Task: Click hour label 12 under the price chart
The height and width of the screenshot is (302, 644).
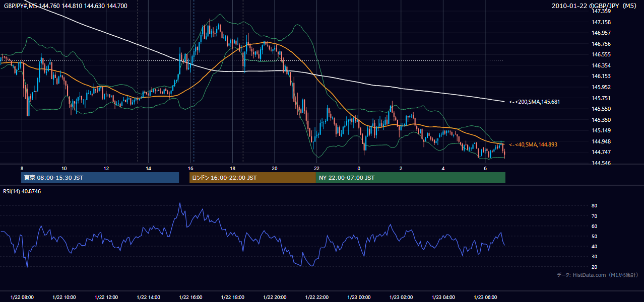Action: click(106, 168)
